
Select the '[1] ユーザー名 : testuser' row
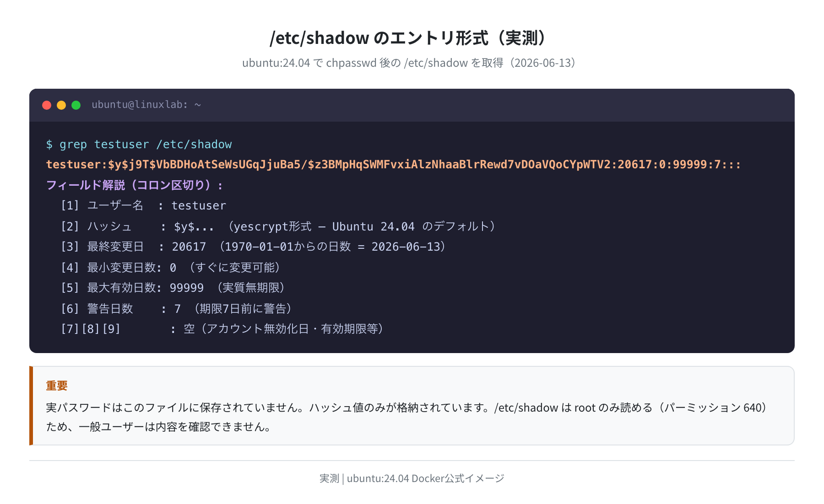coord(143,206)
